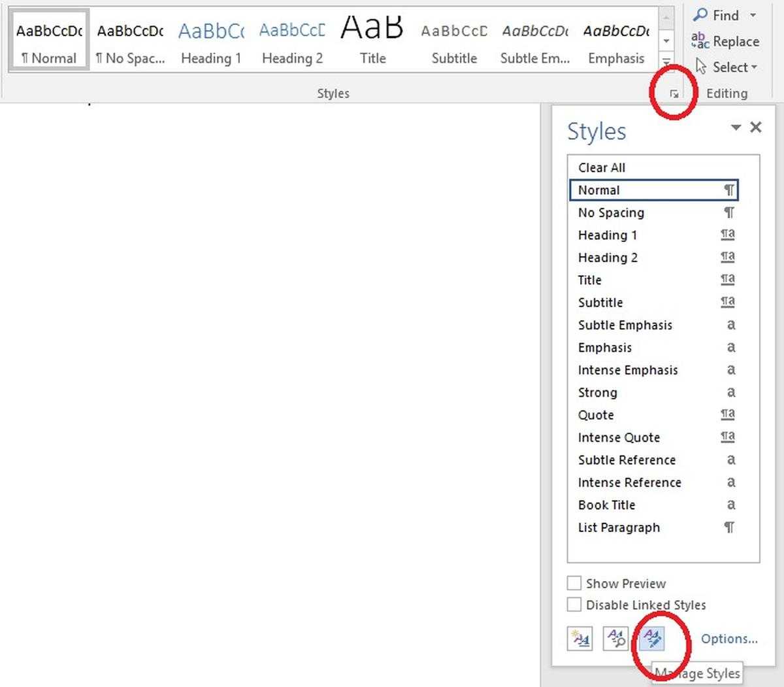Click the Find button
Screen dimensions: 784x687
[716, 15]
